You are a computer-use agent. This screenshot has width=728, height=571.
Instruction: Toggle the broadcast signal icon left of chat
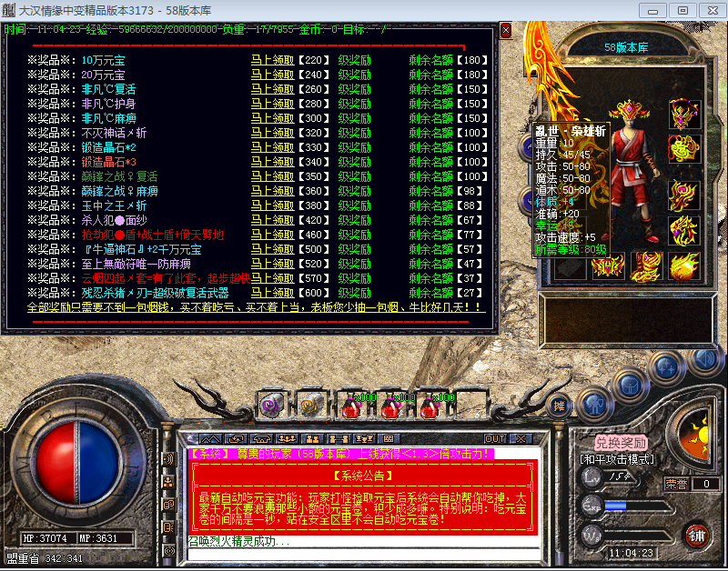168,551
